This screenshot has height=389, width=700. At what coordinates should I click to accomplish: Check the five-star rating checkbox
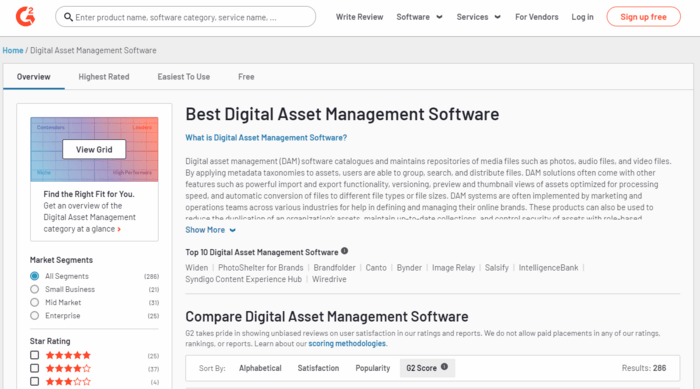coord(34,355)
